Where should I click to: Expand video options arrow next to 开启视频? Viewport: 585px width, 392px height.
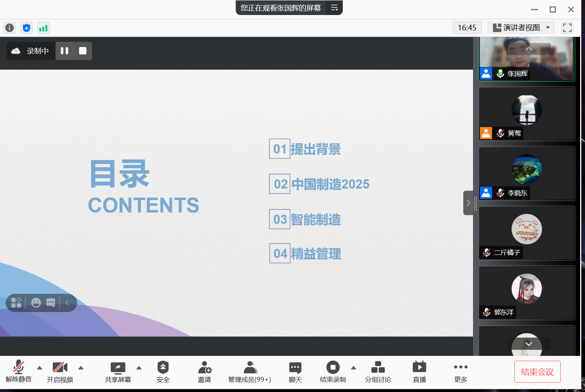(x=81, y=368)
